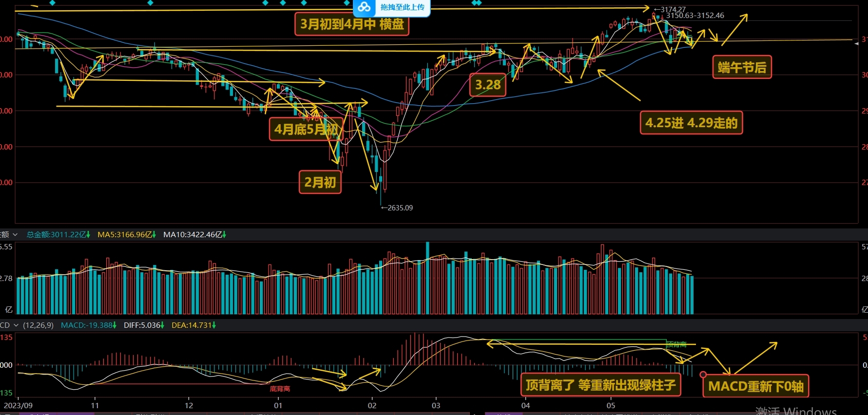Click the 2635.09 low price label
The height and width of the screenshot is (415, 868).
click(x=397, y=207)
